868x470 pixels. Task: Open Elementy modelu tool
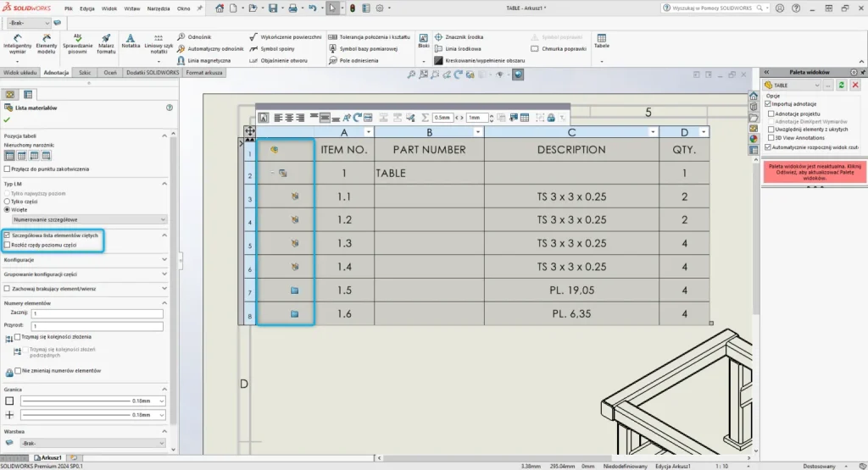47,44
